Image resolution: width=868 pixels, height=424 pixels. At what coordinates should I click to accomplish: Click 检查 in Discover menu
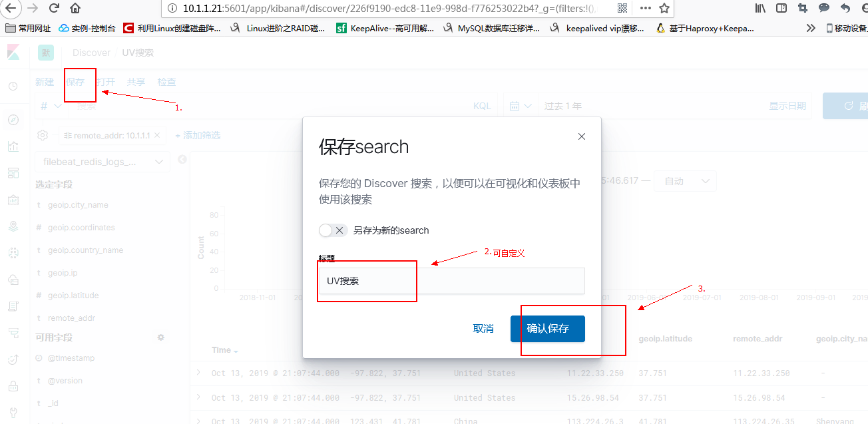coord(167,82)
